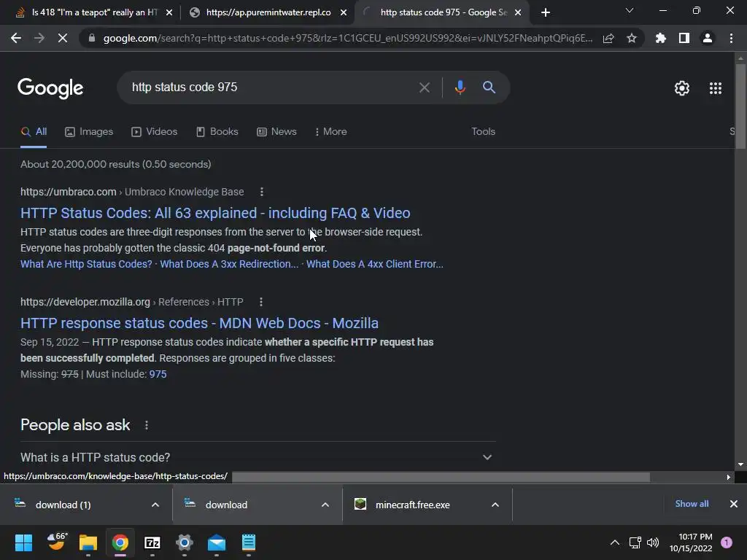Open What Does A 3xx Redirection sitelink
Image resolution: width=747 pixels, height=560 pixels.
229,264
